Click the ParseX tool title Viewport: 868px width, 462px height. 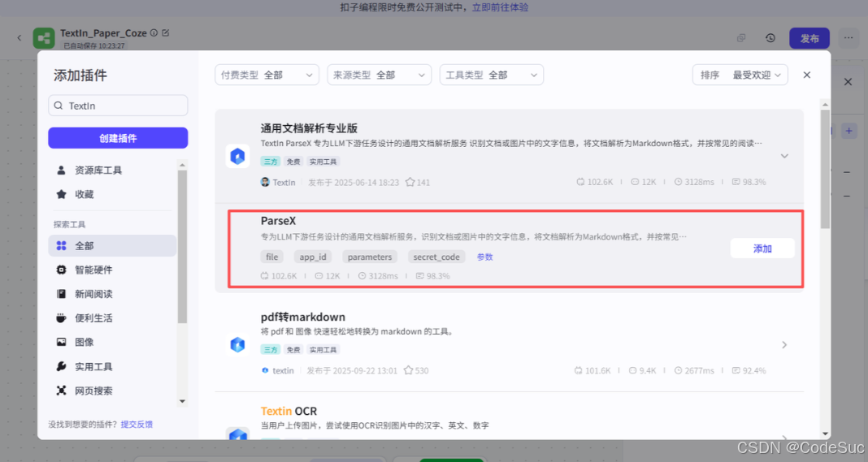point(278,221)
